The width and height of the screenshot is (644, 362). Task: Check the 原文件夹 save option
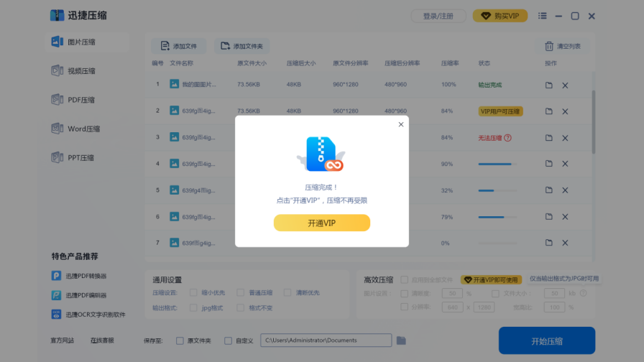180,340
